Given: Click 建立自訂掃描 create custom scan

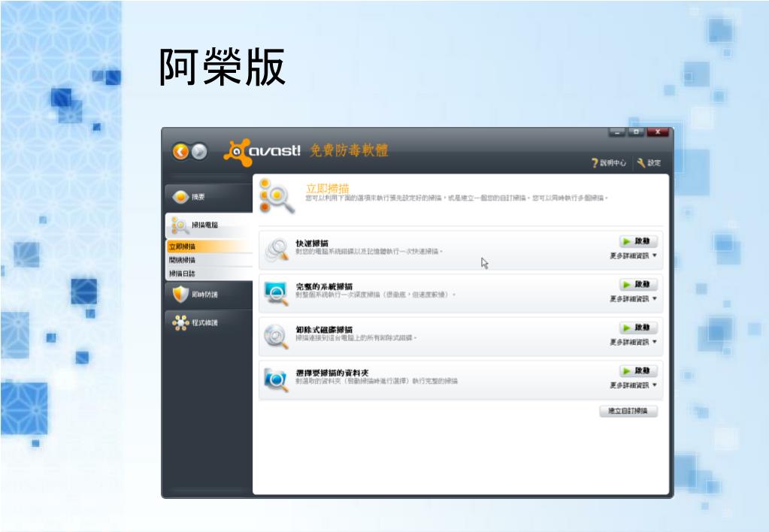Looking at the screenshot, I should (628, 411).
